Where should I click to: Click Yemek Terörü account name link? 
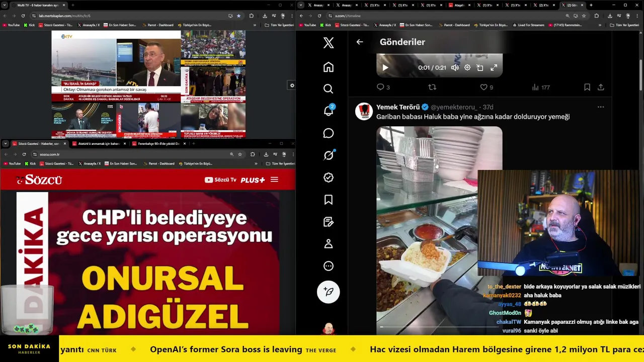(398, 107)
